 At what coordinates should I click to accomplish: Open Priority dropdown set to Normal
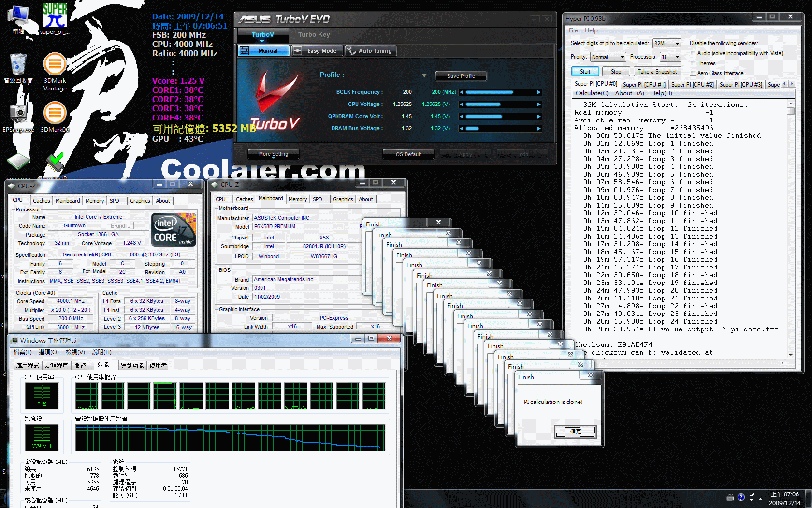608,57
